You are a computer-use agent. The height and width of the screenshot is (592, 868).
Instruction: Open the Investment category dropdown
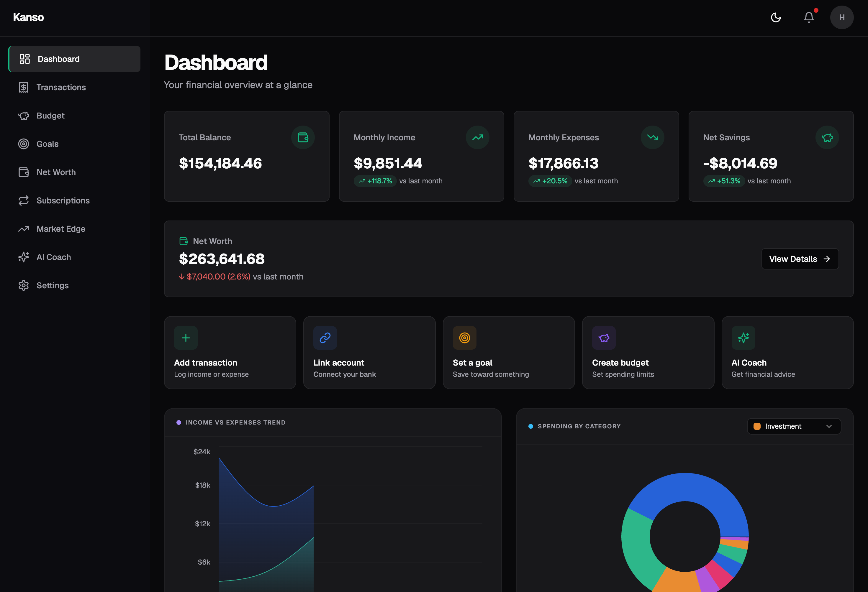(x=794, y=426)
